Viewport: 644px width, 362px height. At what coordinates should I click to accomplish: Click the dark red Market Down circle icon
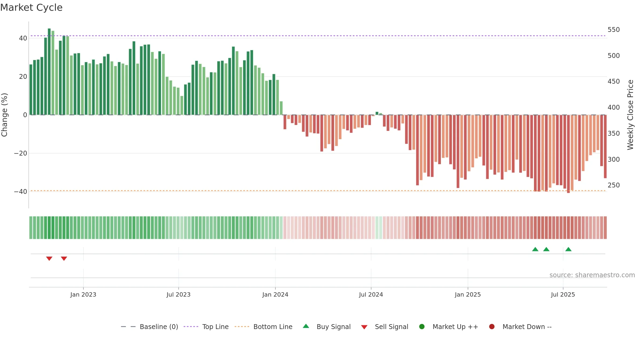click(492, 327)
